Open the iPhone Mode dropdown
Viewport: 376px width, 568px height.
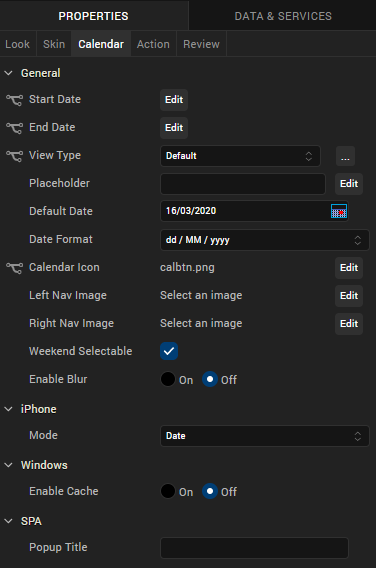265,436
